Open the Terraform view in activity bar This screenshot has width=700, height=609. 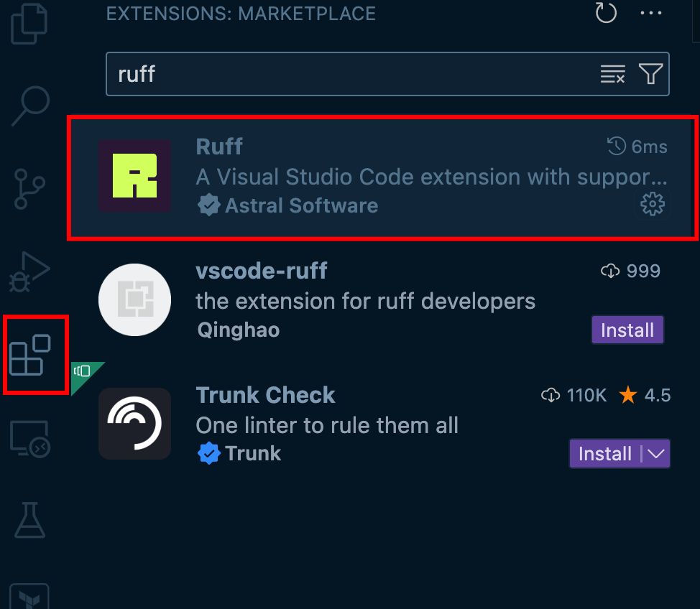(x=29, y=596)
